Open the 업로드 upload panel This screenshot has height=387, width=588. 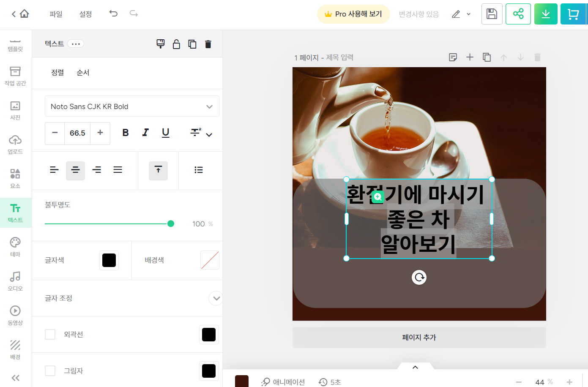pos(15,144)
